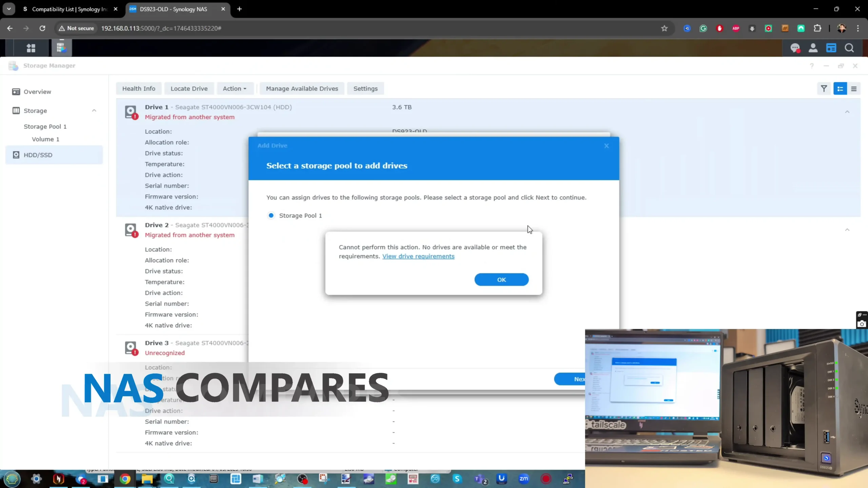
Task: Click the Drive 3 disk status icon
Action: coord(131,348)
